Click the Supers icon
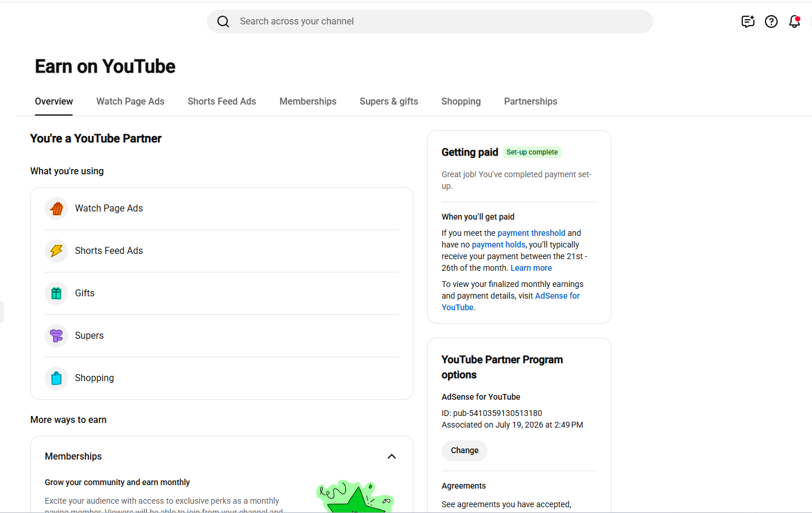The width and height of the screenshot is (812, 513). click(x=56, y=336)
